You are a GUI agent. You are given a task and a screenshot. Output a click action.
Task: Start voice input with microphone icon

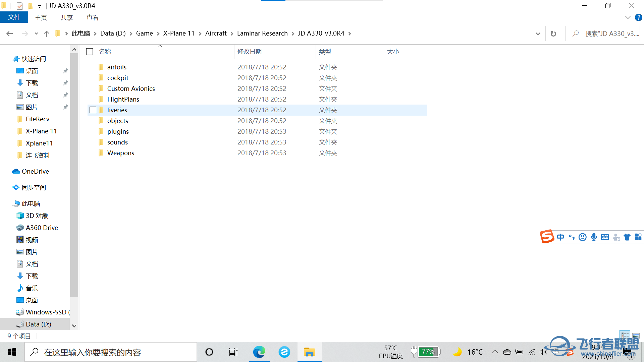click(x=594, y=237)
